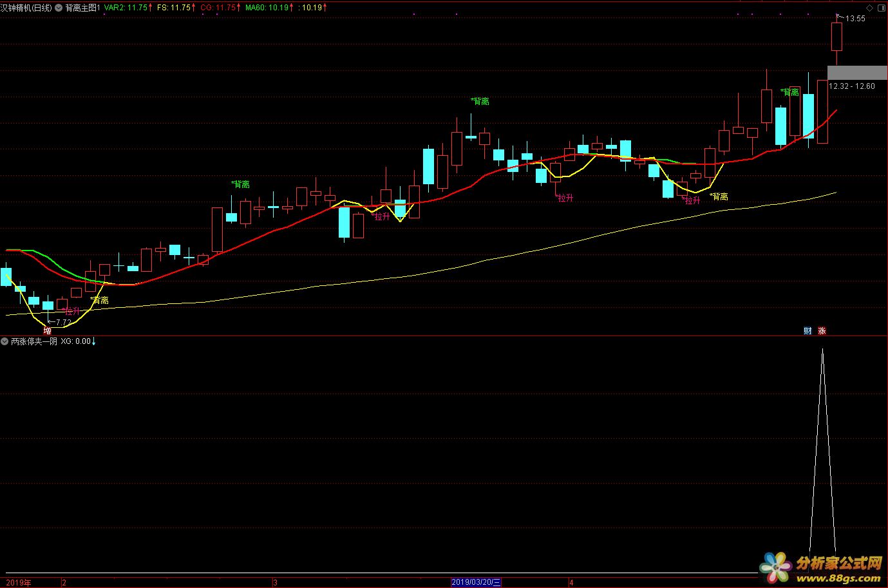Click the yellow *背离 label near the 7.72 low
Screen dimensions: 888x588
pyautogui.click(x=99, y=300)
